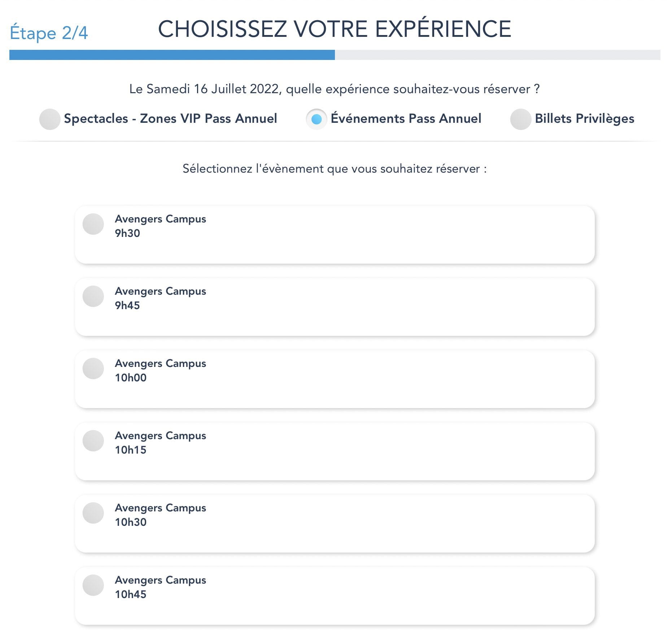Click the Avengers Campus 10h30 card

335,524
